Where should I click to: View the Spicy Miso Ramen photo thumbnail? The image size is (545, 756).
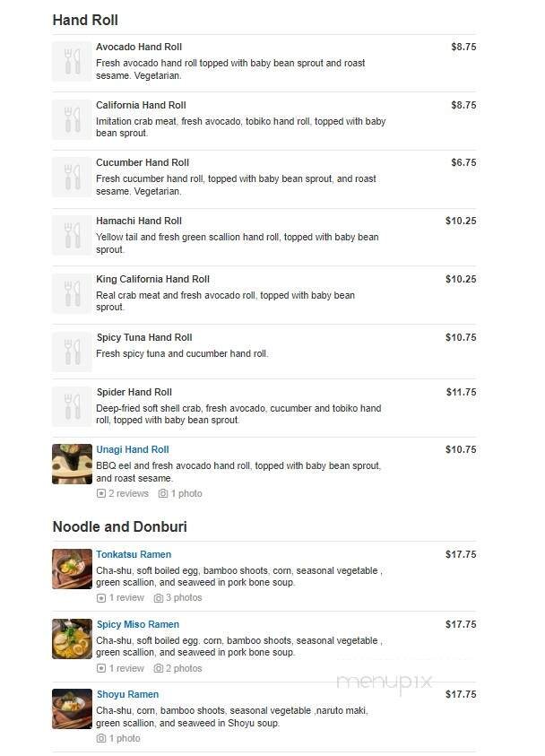(72, 639)
